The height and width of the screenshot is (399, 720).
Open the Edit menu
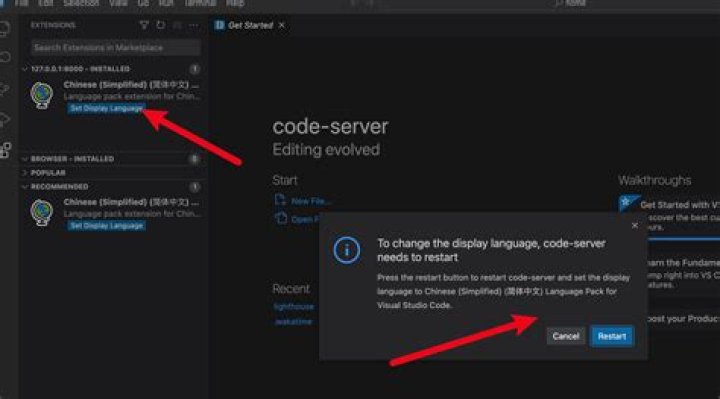click(45, 3)
